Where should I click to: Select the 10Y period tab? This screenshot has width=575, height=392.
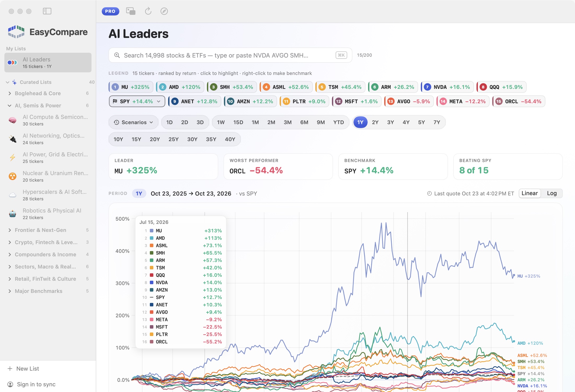[x=118, y=139]
